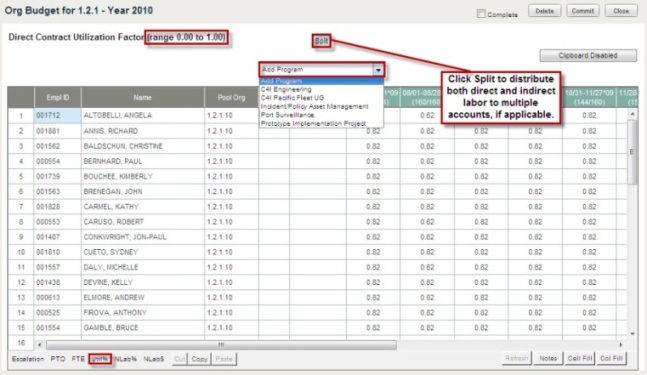Click the vertical scrollbar thumb

tap(632, 151)
